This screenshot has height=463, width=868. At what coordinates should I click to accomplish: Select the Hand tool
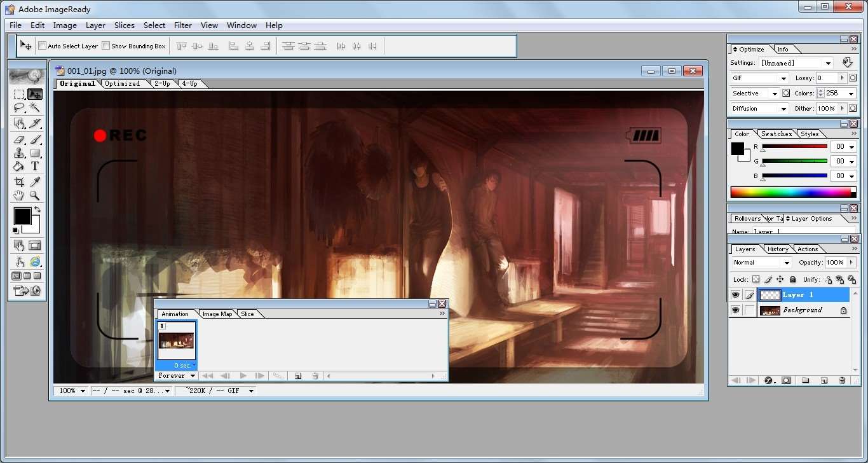point(19,195)
